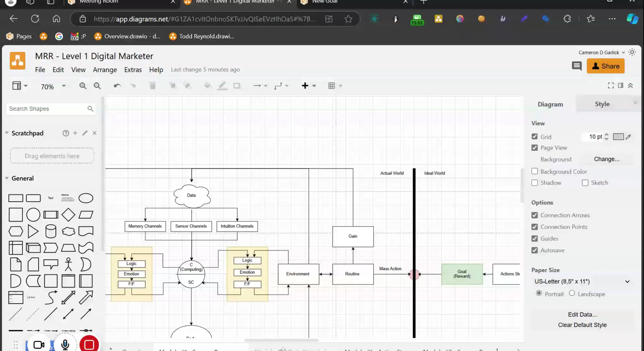Screen dimensions: 644x351
Task: Open the File menu
Action: click(x=40, y=70)
